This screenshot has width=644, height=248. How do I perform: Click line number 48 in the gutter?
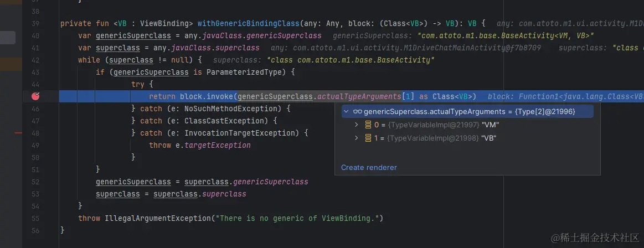coord(35,133)
